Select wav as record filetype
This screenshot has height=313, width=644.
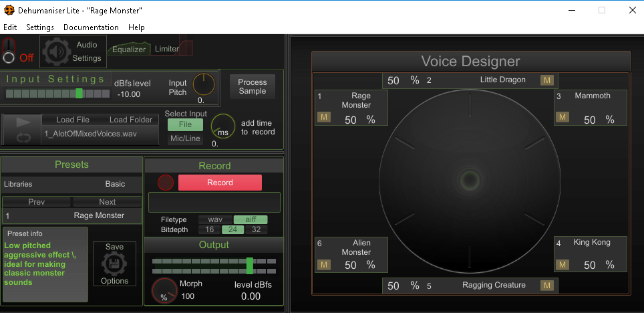215,219
